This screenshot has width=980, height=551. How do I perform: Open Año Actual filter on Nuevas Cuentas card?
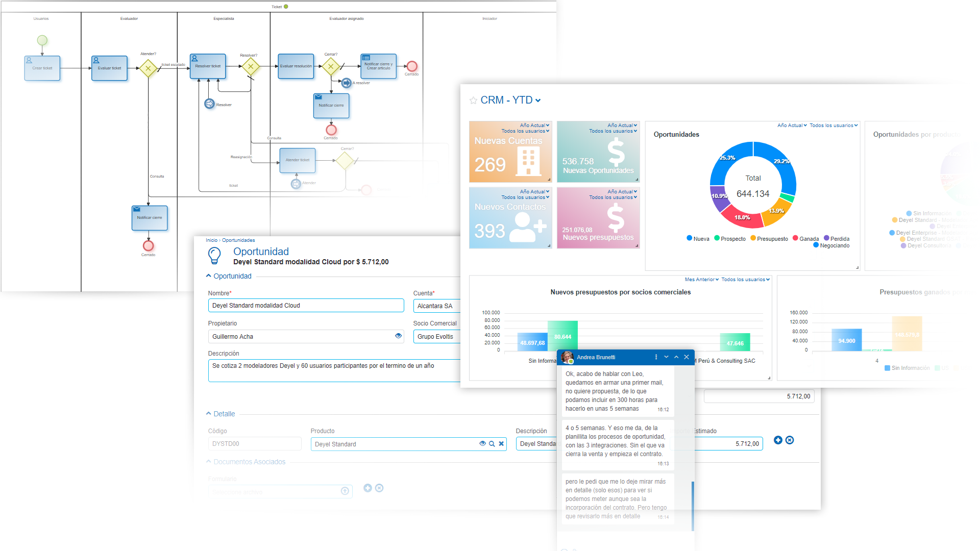coord(534,126)
